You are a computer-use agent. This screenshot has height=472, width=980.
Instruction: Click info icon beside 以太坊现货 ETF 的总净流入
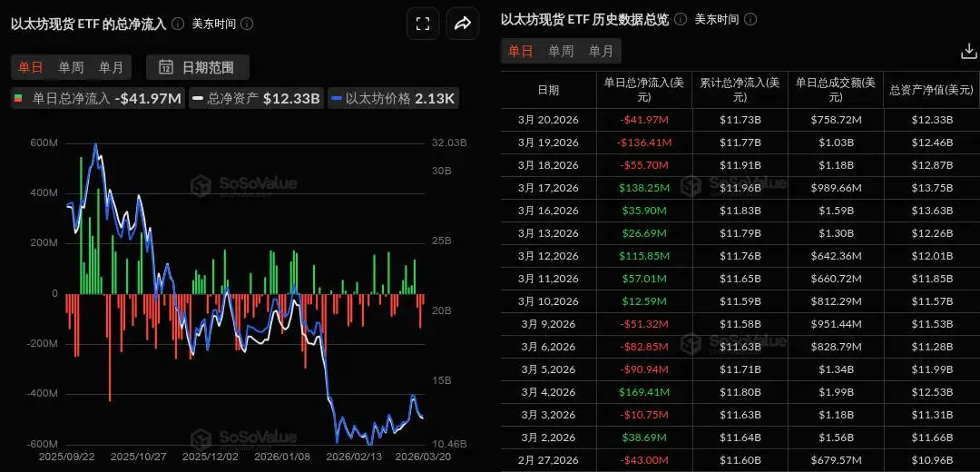pyautogui.click(x=178, y=24)
